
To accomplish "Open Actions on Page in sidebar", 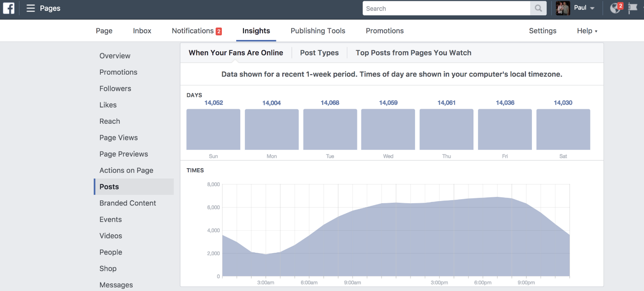I will point(126,170).
